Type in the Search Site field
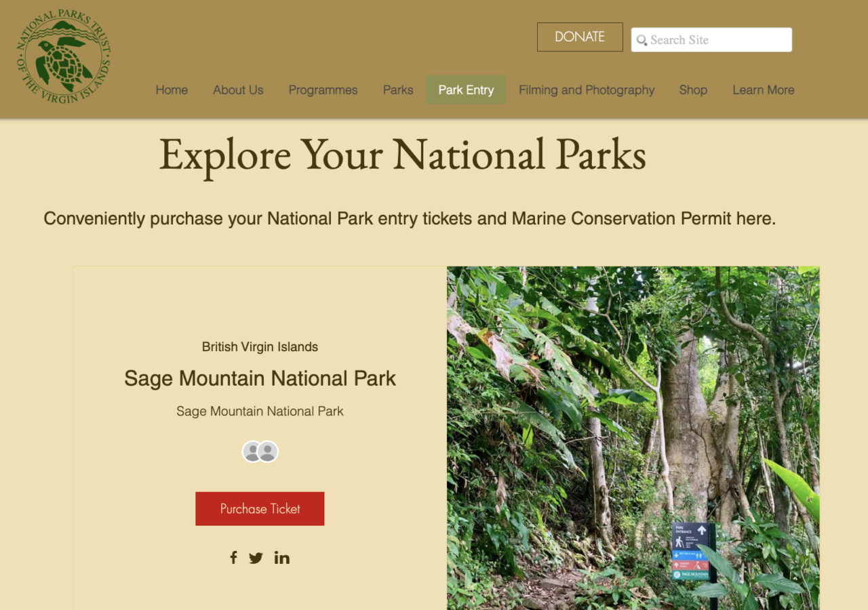 point(717,40)
